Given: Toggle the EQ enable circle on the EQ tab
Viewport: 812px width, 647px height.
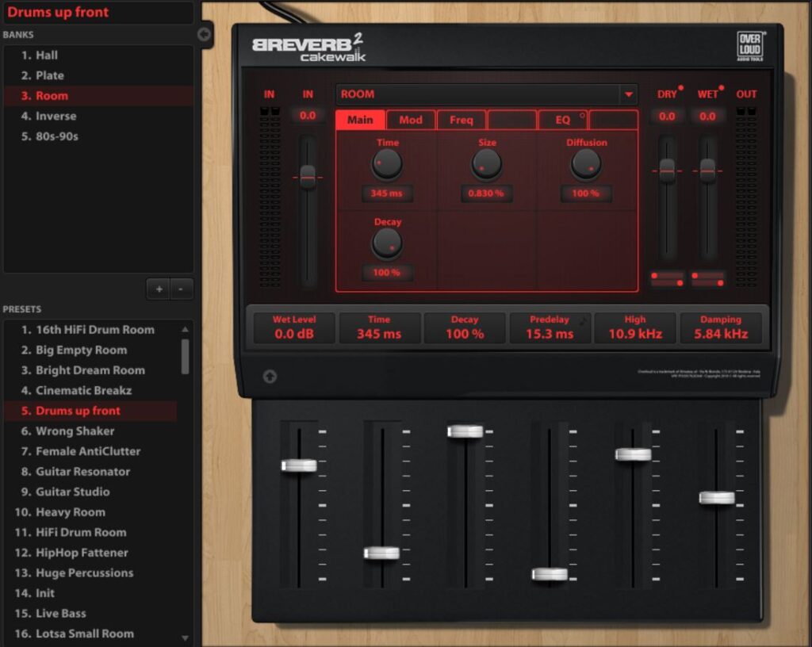Looking at the screenshot, I should point(582,115).
